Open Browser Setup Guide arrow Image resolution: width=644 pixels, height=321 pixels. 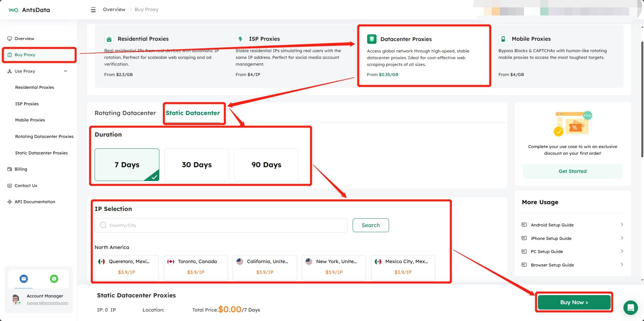[x=622, y=264]
